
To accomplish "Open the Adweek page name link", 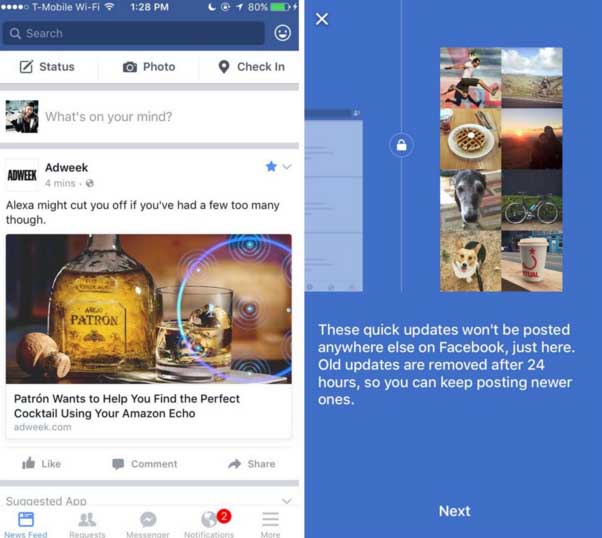I will (x=66, y=167).
